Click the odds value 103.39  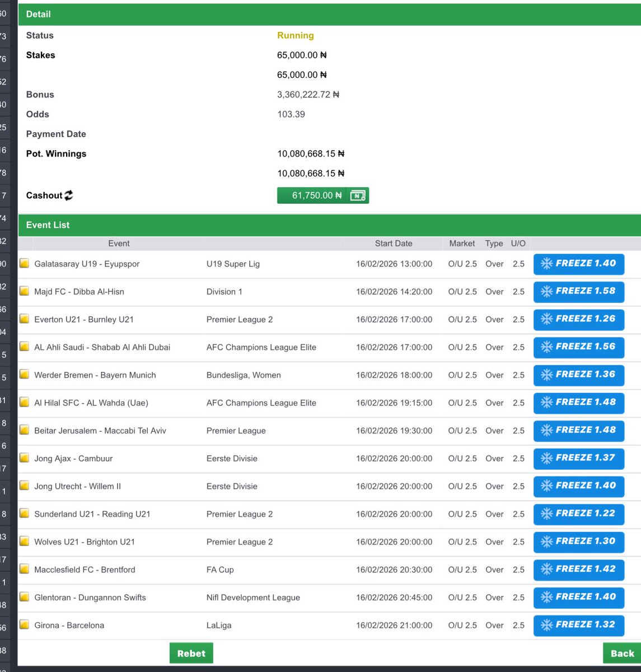tap(291, 114)
